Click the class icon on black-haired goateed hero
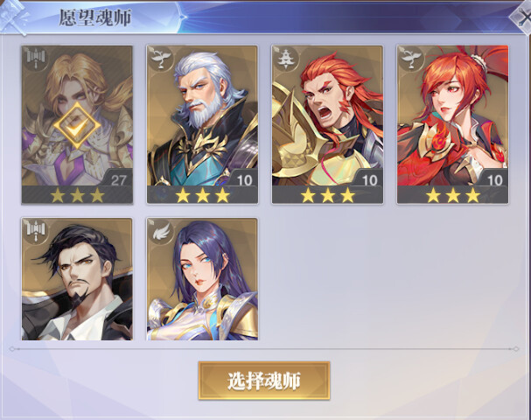The height and width of the screenshot is (420, 531). (36, 231)
